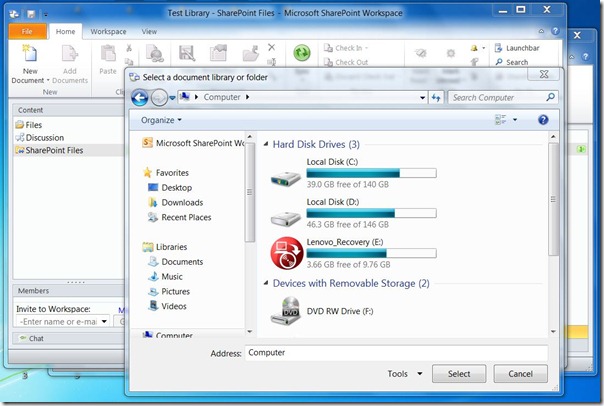
Task: Expand the Chat panel
Action: coord(69,338)
